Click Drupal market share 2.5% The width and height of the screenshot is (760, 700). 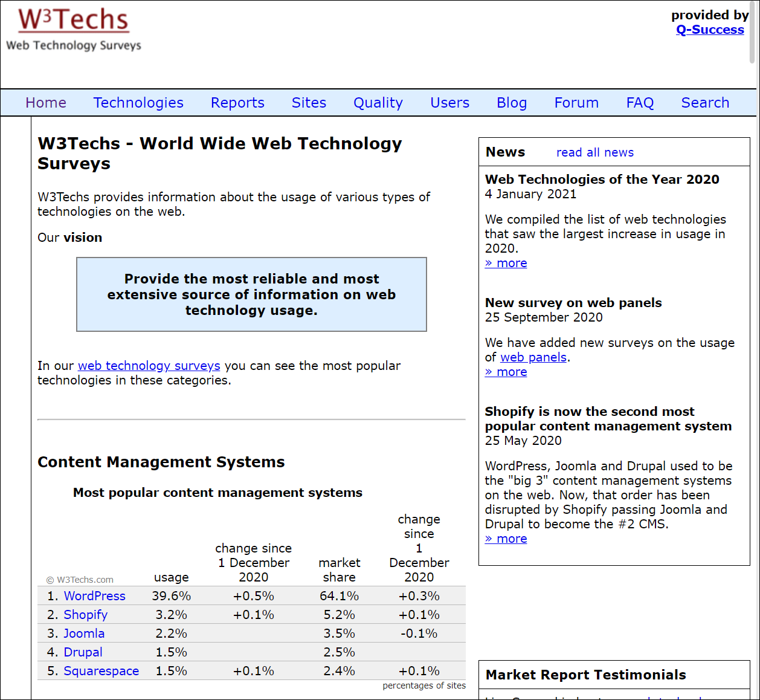tap(340, 652)
